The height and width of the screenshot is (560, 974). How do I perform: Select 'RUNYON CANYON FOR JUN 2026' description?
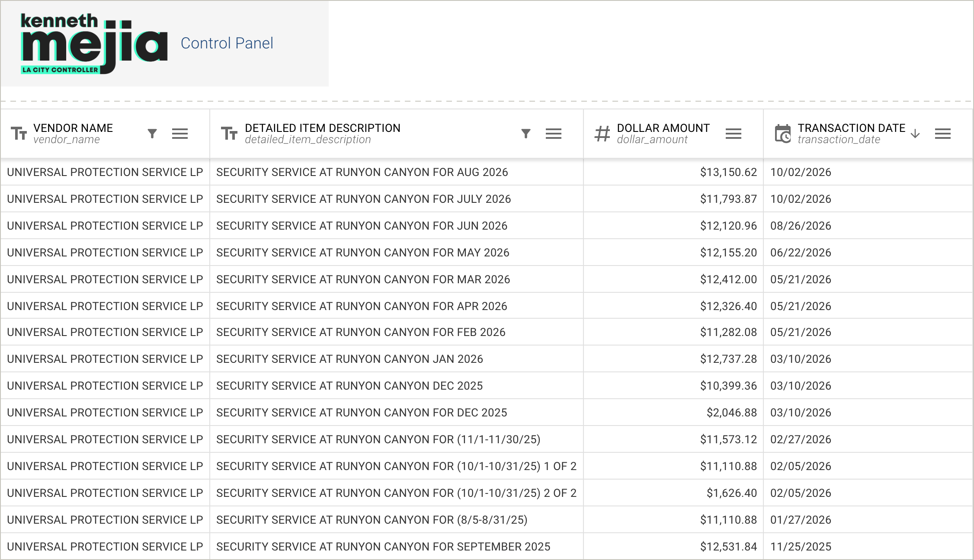coord(397,226)
